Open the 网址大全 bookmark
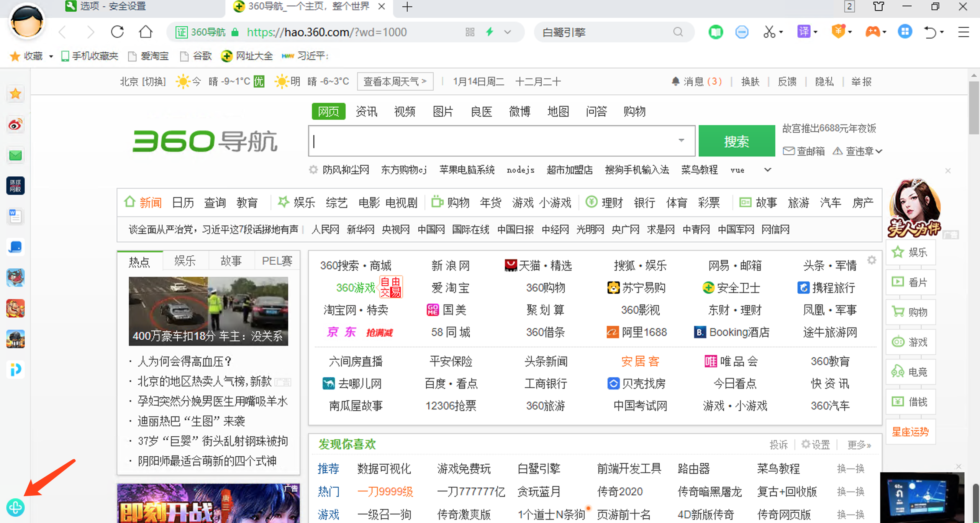 coord(247,56)
